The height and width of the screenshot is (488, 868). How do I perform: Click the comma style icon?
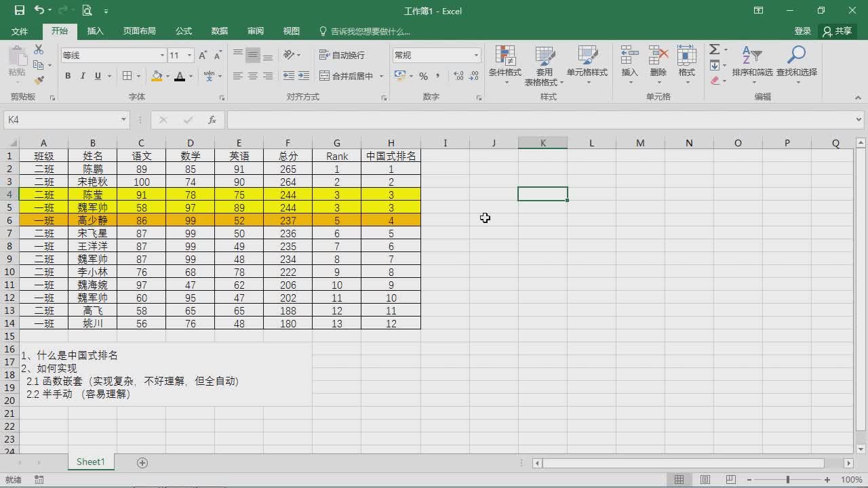(438, 76)
